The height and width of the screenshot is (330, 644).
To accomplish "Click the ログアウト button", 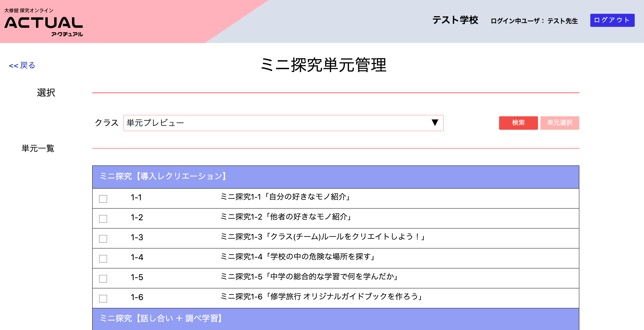I will click(612, 20).
